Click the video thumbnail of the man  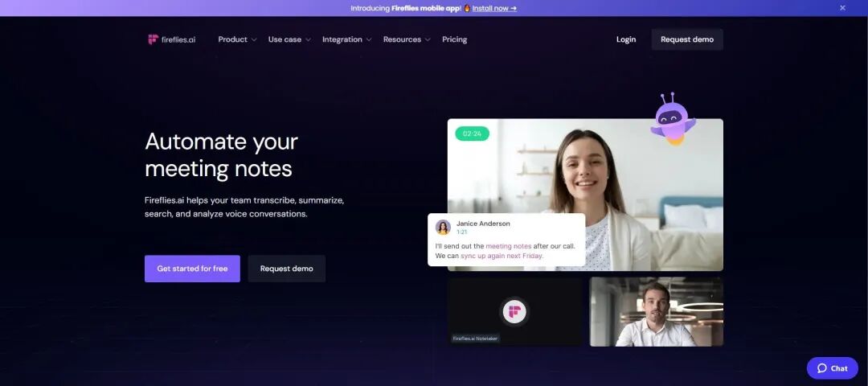(x=657, y=312)
